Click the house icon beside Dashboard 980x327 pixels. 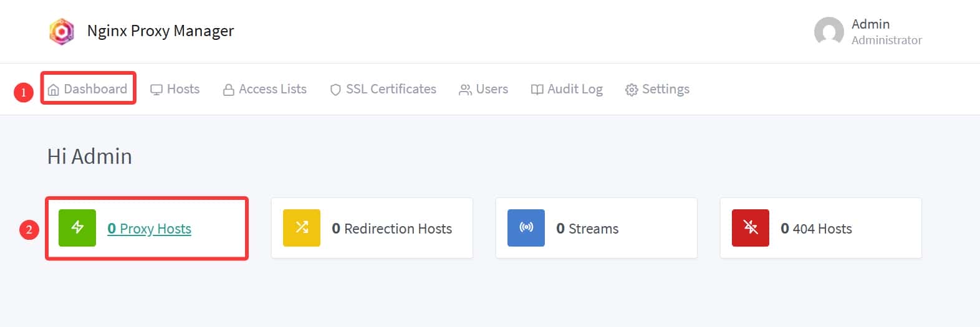[x=54, y=90]
